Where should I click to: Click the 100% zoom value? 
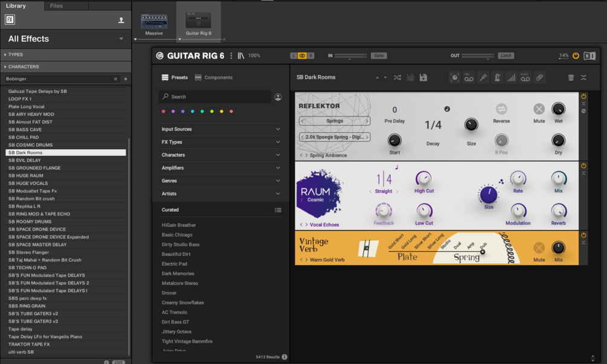254,56
